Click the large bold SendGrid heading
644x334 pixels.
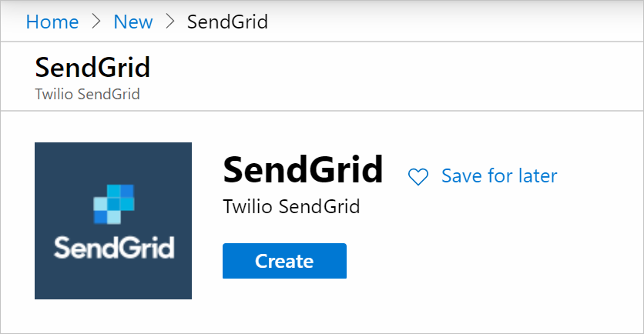click(x=303, y=170)
